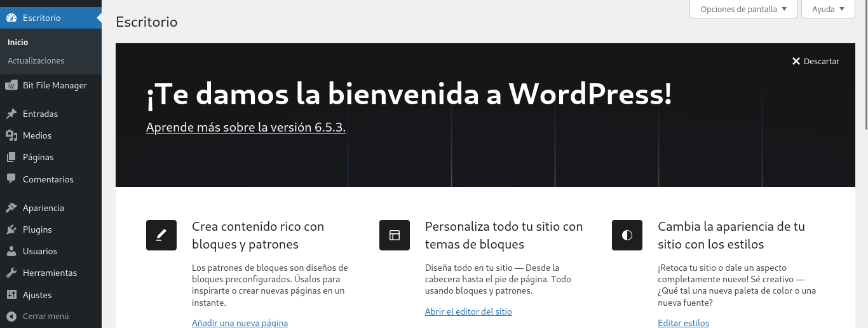Go to the Plugins menu label
The width and height of the screenshot is (868, 328).
click(x=37, y=229)
